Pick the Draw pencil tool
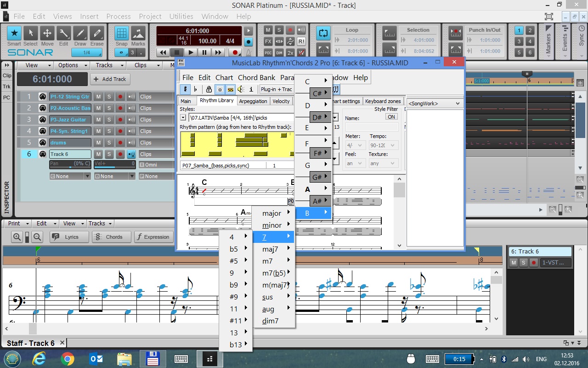This screenshot has width=588, height=368. [80, 34]
